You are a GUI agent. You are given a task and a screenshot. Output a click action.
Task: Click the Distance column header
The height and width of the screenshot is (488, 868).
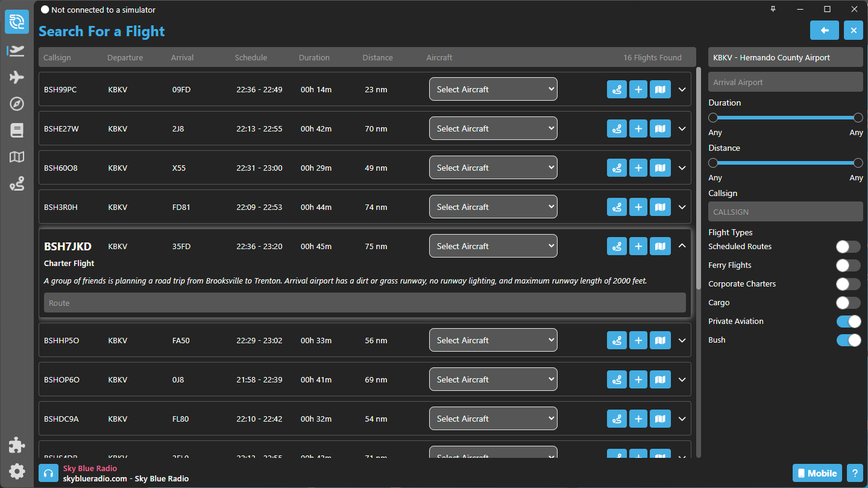(377, 58)
